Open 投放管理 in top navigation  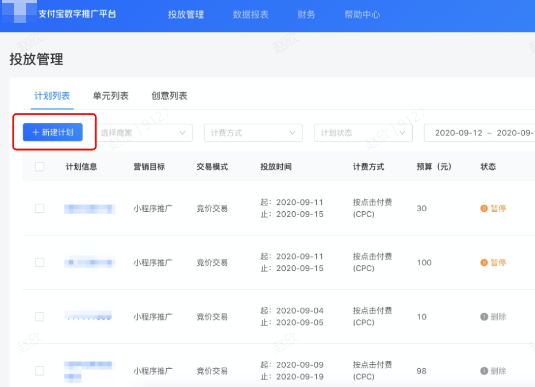pyautogui.click(x=186, y=14)
